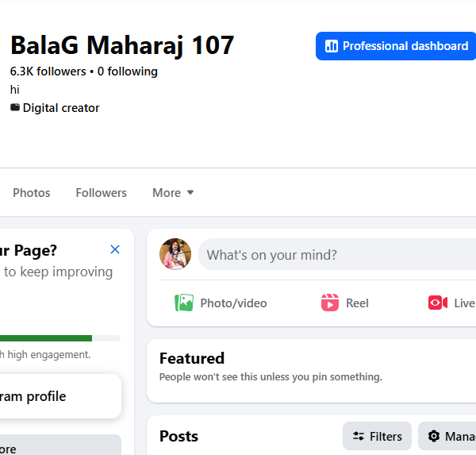
Task: Click the What's on your mind field
Action: pyautogui.click(x=336, y=254)
